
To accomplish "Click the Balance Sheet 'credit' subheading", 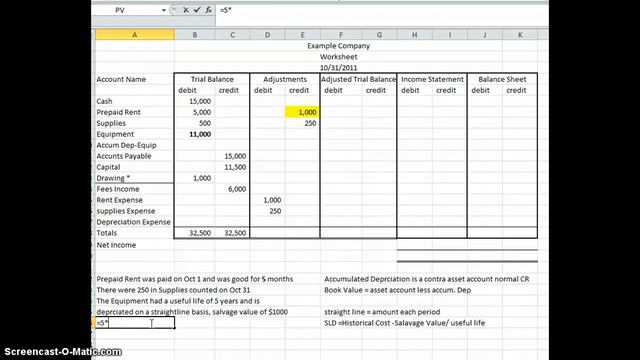I will 516,90.
